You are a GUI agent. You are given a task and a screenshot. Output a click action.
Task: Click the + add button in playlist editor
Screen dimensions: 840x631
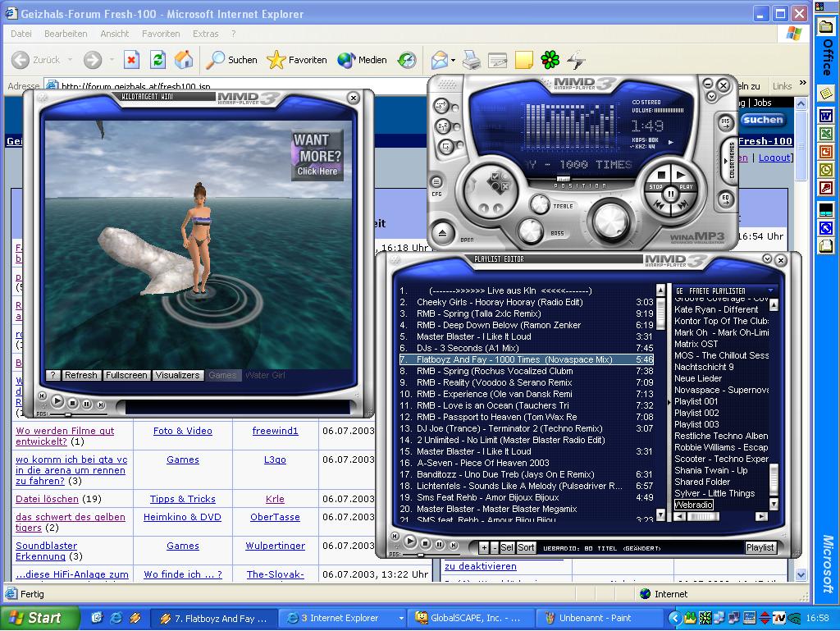[484, 547]
